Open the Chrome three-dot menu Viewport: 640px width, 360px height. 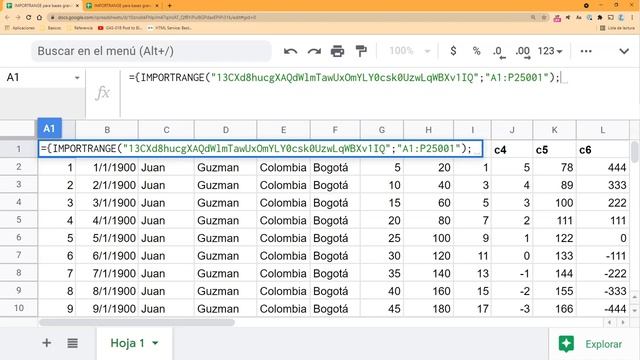pos(633,18)
